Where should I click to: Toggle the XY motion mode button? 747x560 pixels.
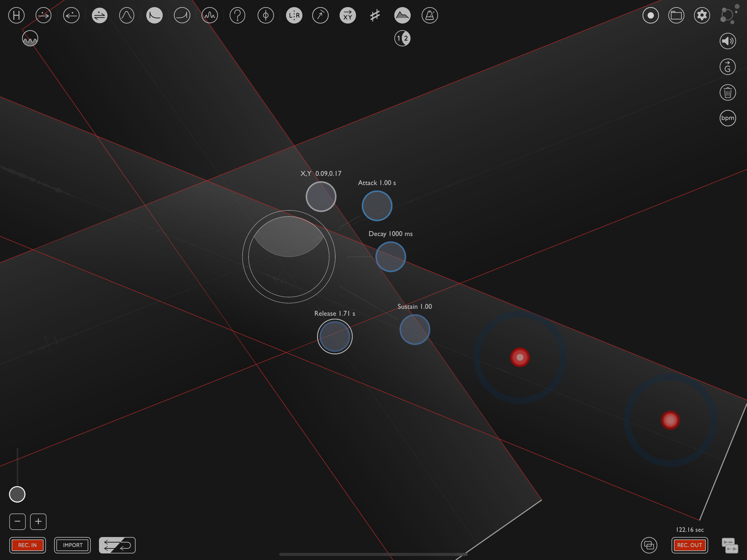348,15
